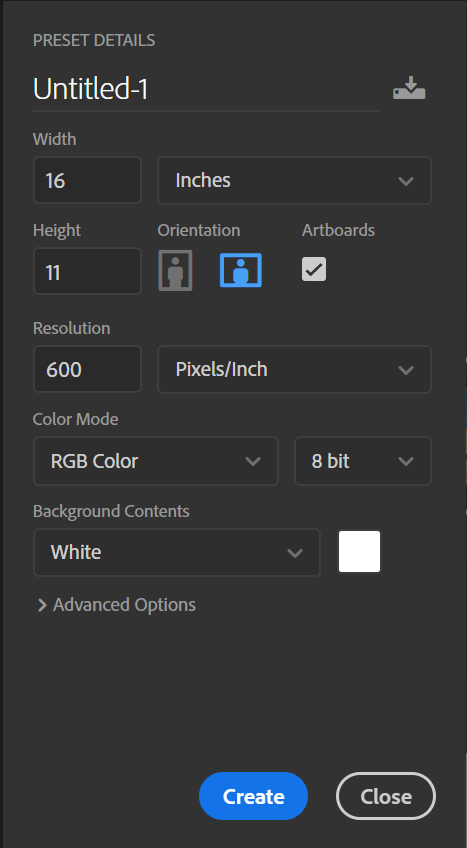467x848 pixels.
Task: Click the Height input field
Action: [88, 271]
